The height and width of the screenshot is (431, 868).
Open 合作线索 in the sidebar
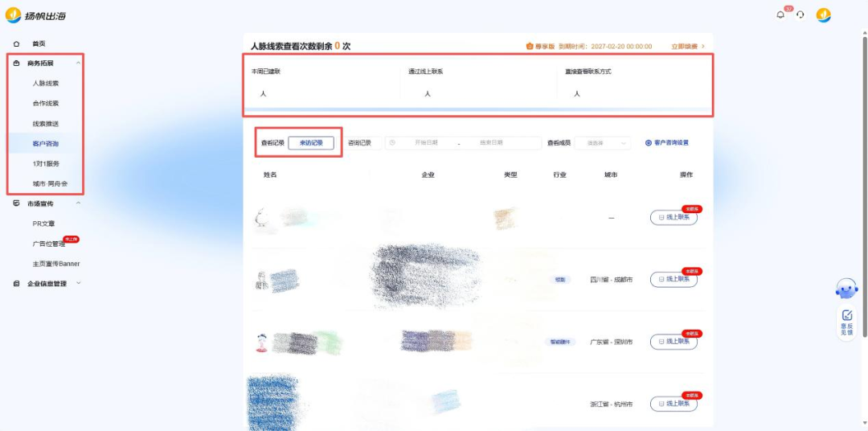(x=45, y=104)
